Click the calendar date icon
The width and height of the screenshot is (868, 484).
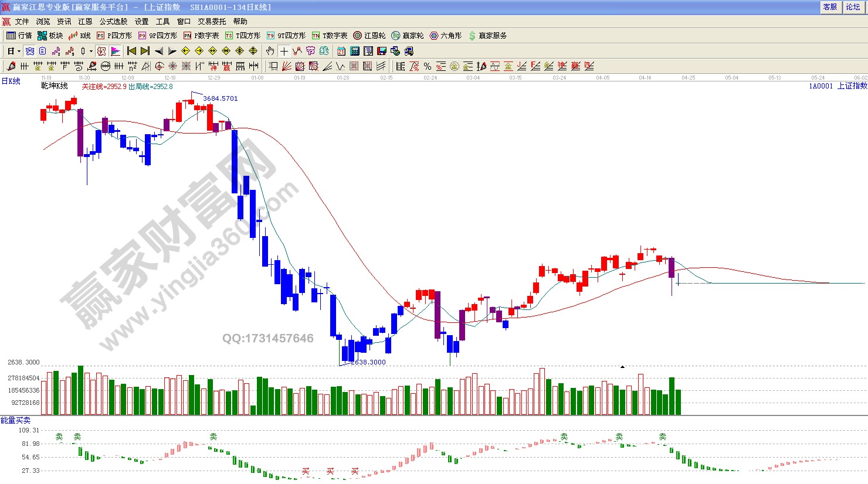click(341, 51)
